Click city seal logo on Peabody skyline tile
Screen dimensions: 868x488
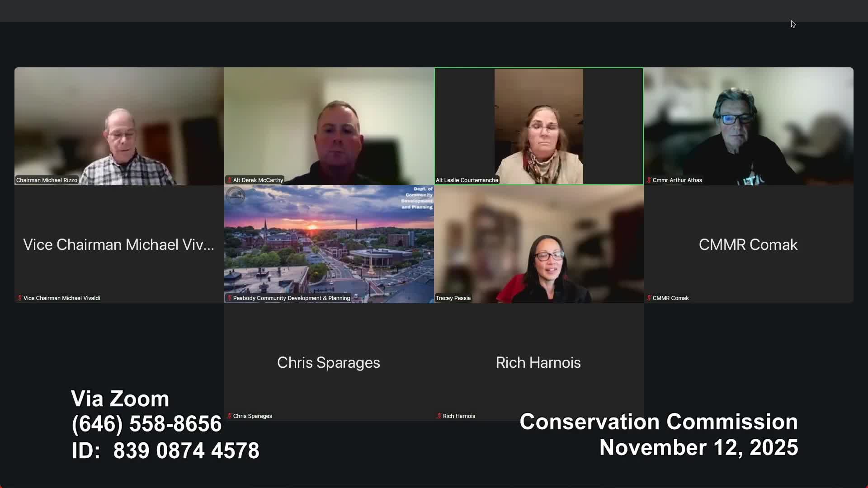235,196
